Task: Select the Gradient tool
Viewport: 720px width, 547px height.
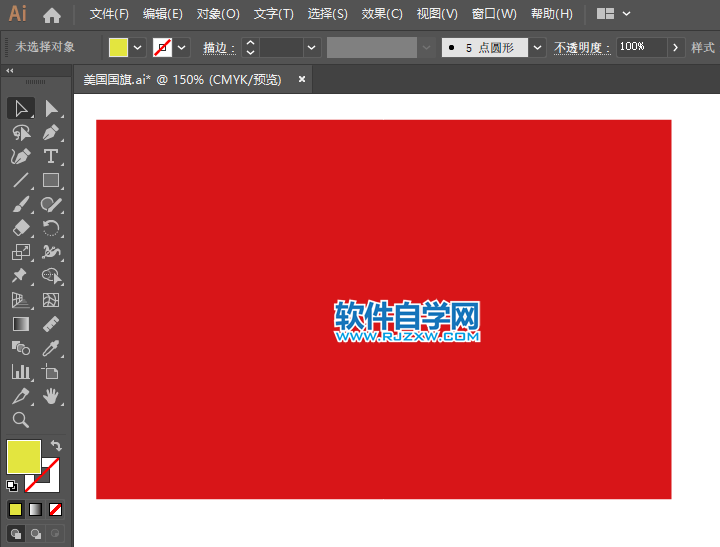Action: 20,324
